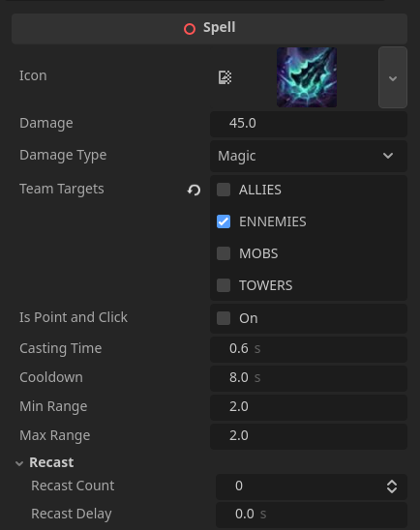This screenshot has height=530, width=420.
Task: Click the spell icon texture thumbnail
Action: pyautogui.click(x=307, y=77)
